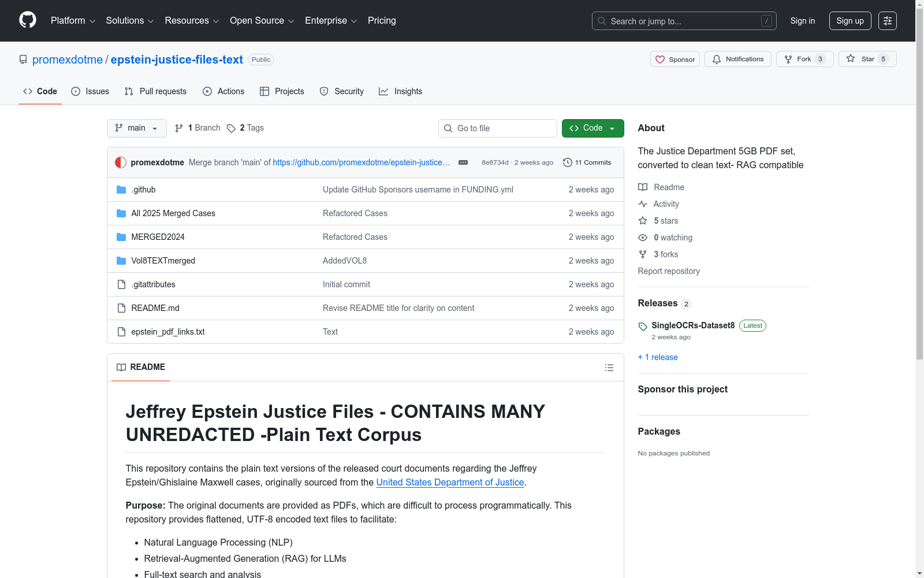Image resolution: width=924 pixels, height=578 pixels.
Task: Click the branch icon beside 1 Branch
Action: coord(179,128)
